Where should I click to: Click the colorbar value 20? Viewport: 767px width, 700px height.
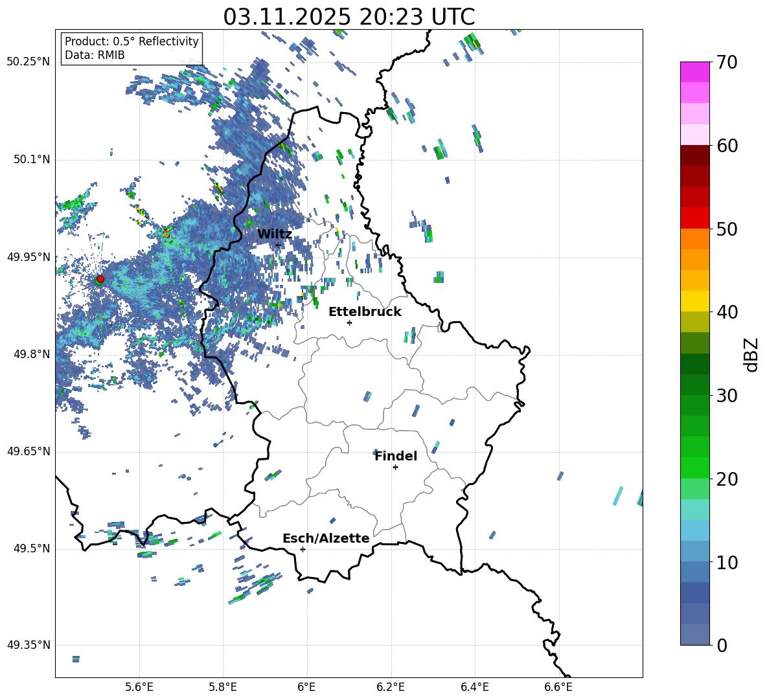727,479
